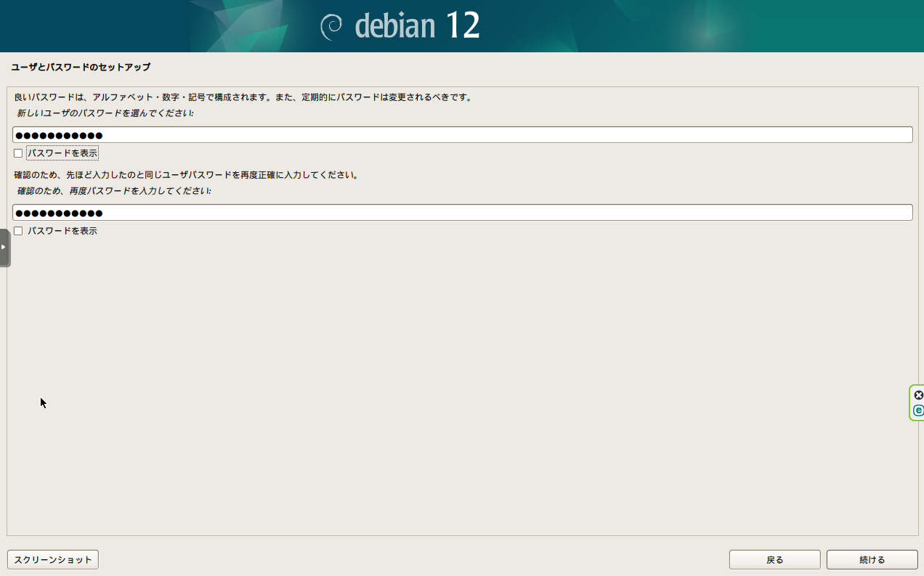Image resolution: width=924 pixels, height=576 pixels.
Task: Click the "debian 12" text in the header banner
Action: (x=418, y=26)
